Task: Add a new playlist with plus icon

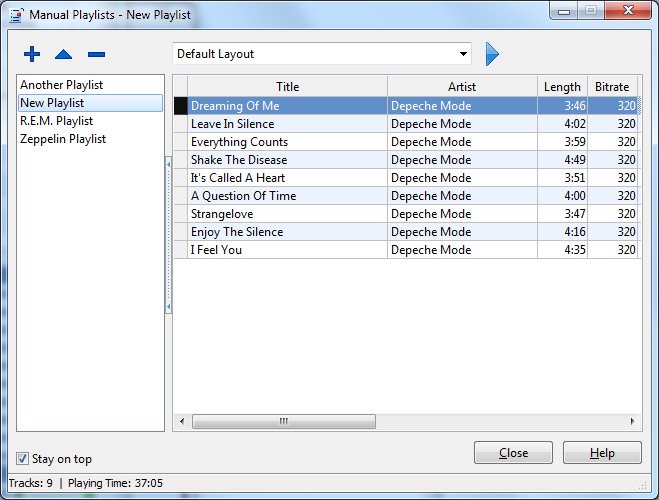Action: 32,54
